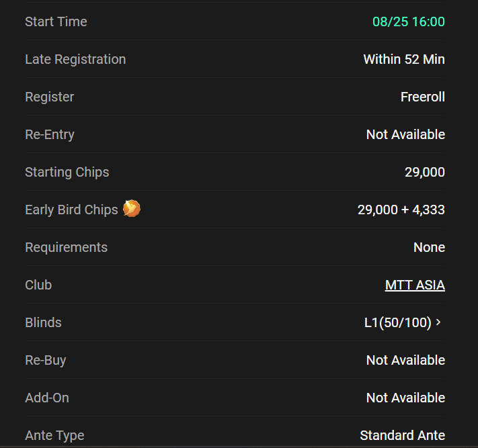Select the Requirements label

click(x=66, y=247)
